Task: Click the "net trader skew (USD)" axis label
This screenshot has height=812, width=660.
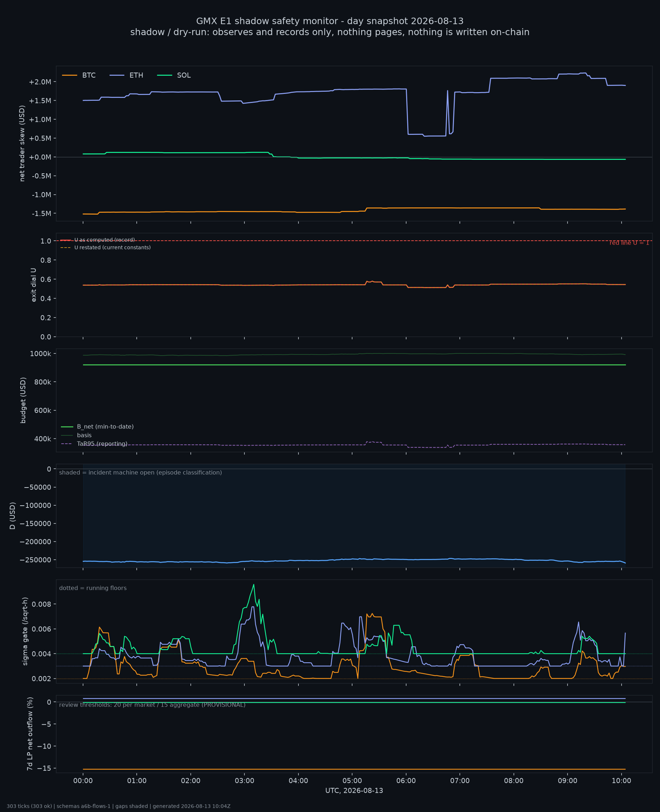Action: click(22, 144)
